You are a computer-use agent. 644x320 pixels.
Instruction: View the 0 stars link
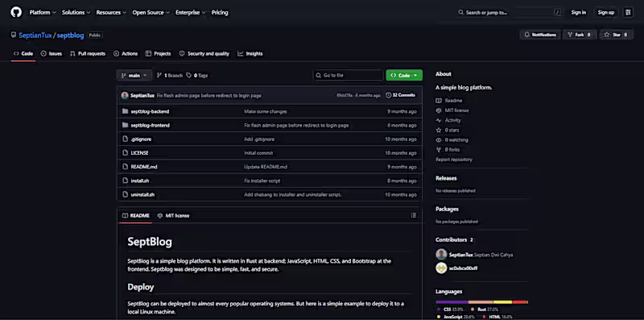(x=448, y=131)
